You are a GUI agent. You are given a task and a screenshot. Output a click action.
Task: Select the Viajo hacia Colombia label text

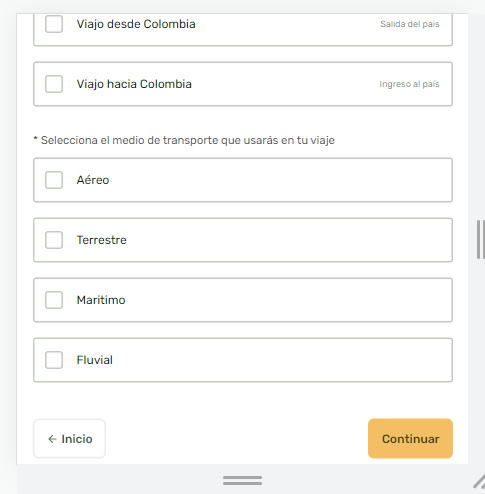coord(134,84)
